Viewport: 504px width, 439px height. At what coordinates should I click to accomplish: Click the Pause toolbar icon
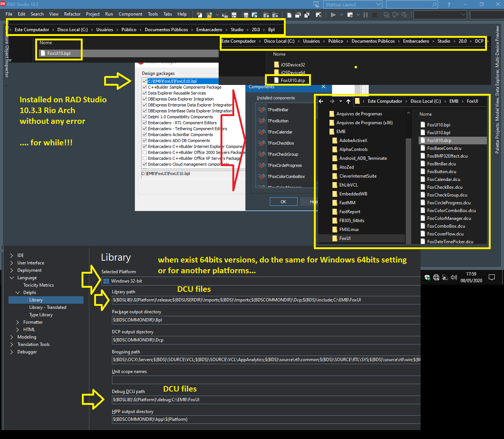tap(365, 15)
